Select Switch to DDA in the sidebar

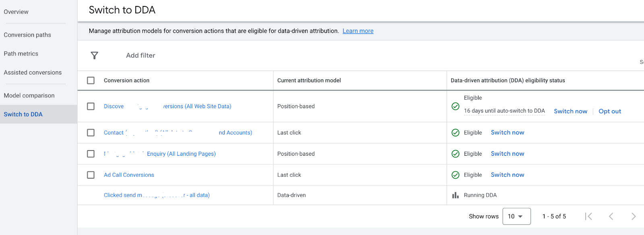point(38,114)
